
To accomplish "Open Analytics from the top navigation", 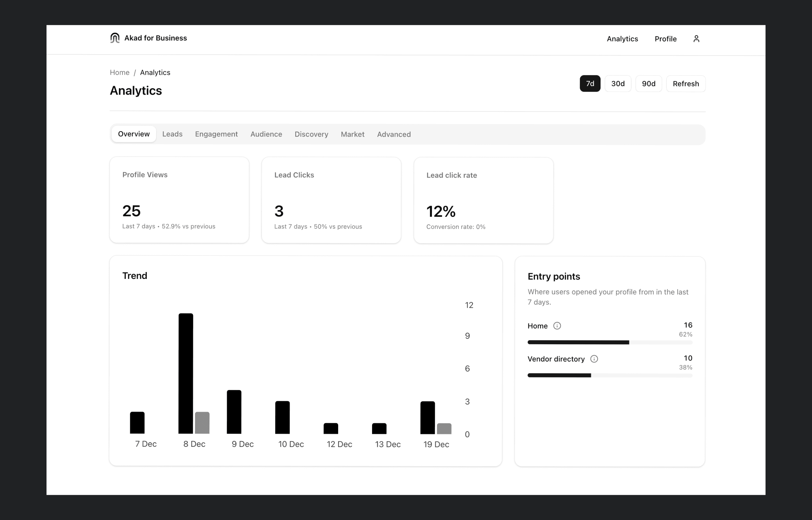I will pos(622,39).
